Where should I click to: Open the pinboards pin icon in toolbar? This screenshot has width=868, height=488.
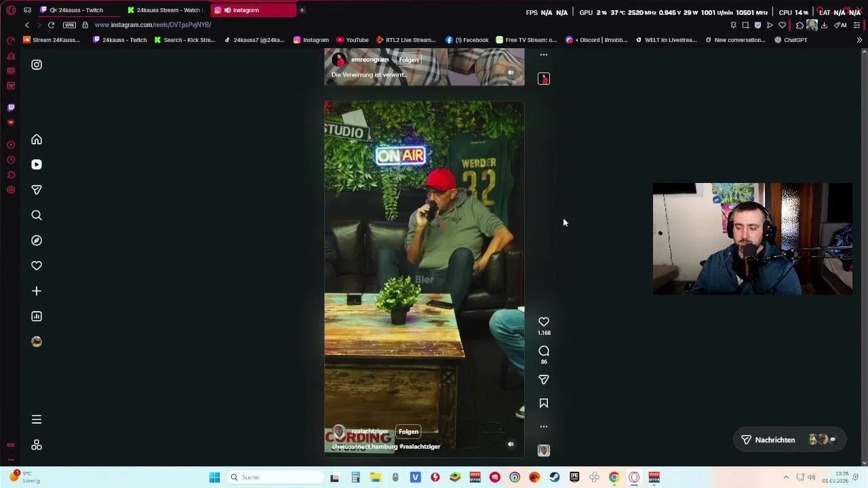[733, 25]
